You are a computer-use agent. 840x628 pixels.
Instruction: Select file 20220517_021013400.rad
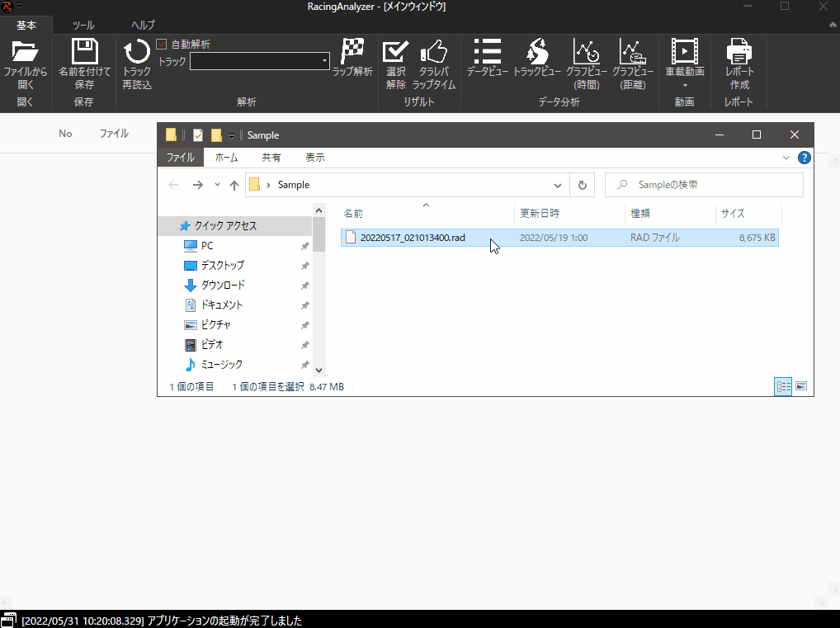413,238
